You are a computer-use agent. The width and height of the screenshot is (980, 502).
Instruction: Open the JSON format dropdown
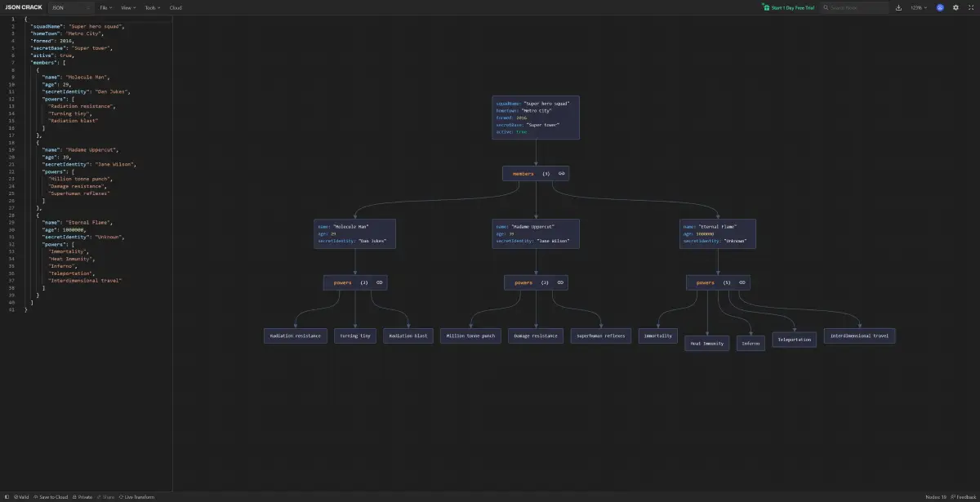point(71,7)
